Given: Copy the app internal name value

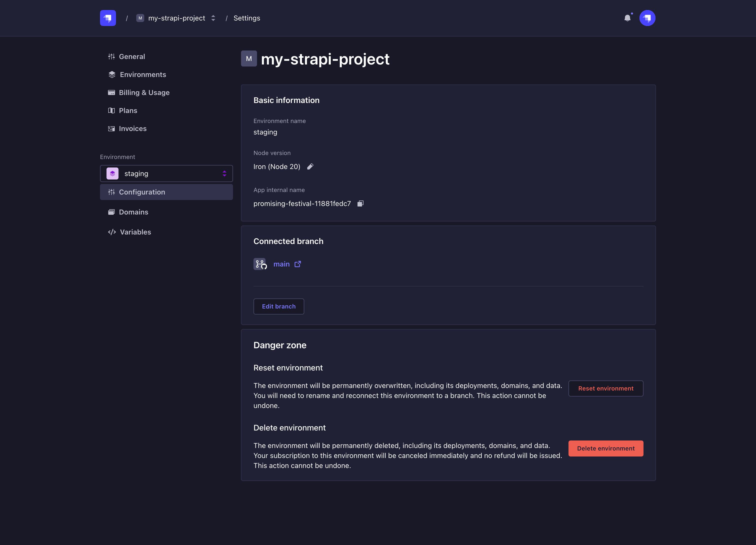Looking at the screenshot, I should (361, 203).
